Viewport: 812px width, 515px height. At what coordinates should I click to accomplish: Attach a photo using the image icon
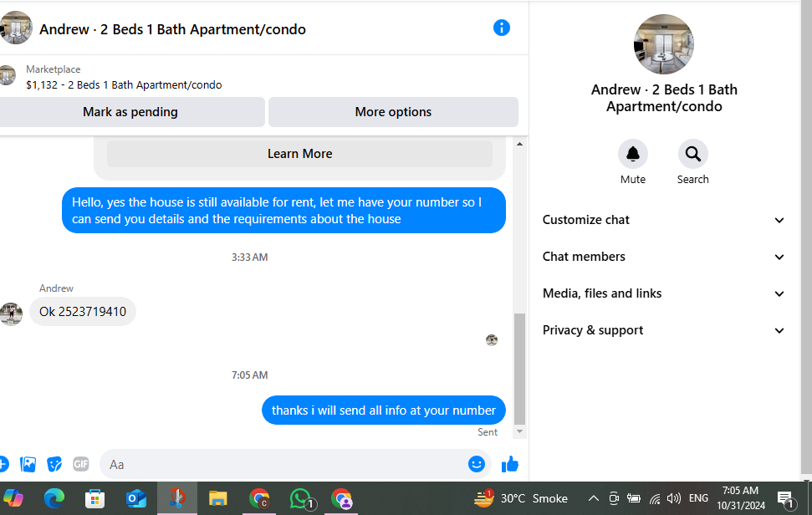coord(28,464)
